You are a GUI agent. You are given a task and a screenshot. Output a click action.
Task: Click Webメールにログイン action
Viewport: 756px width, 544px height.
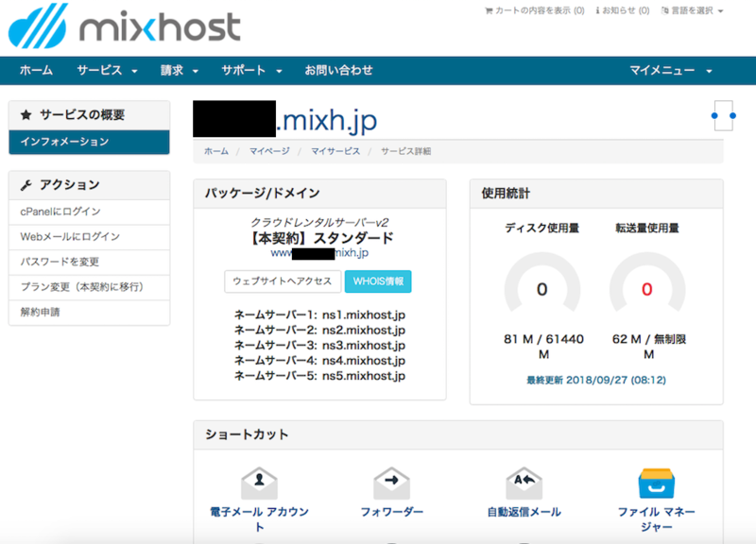(x=89, y=237)
